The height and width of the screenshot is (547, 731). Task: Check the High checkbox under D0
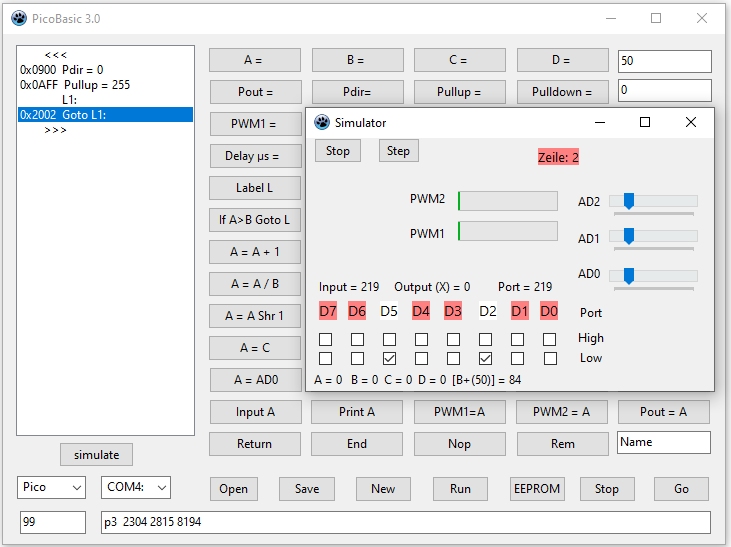pos(549,339)
